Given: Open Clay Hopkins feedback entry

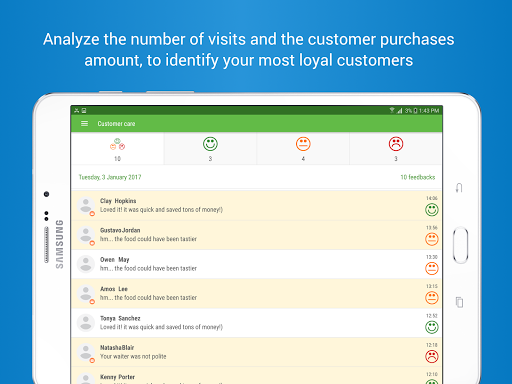Looking at the screenshot, I should (x=257, y=205).
